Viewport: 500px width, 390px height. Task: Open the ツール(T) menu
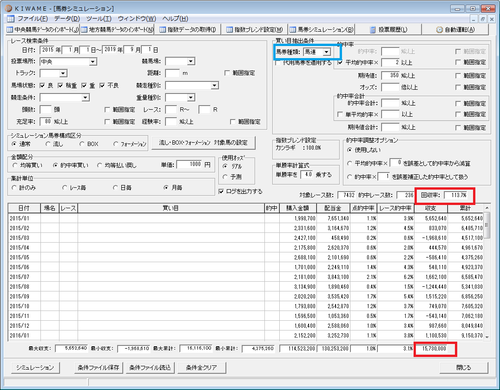point(99,19)
